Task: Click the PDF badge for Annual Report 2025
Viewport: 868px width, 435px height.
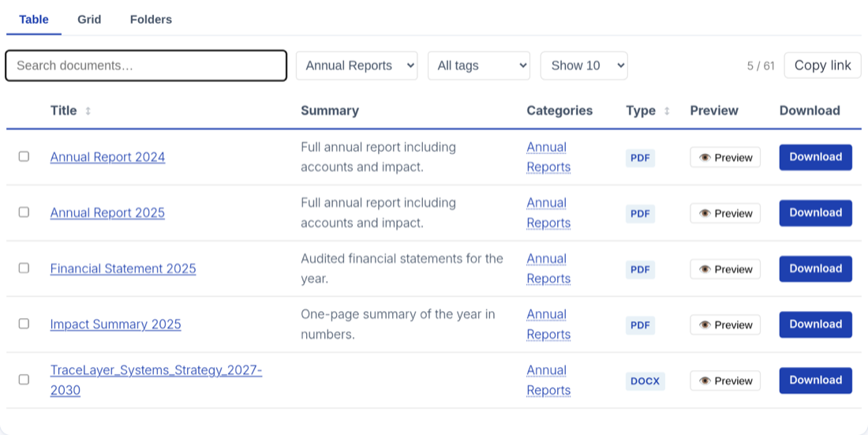Action: pos(640,214)
